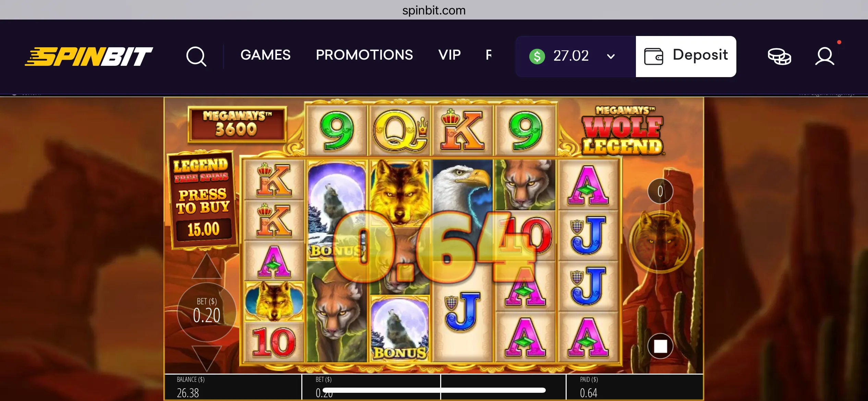868x401 pixels.
Task: Click the Deposit button
Action: [686, 56]
